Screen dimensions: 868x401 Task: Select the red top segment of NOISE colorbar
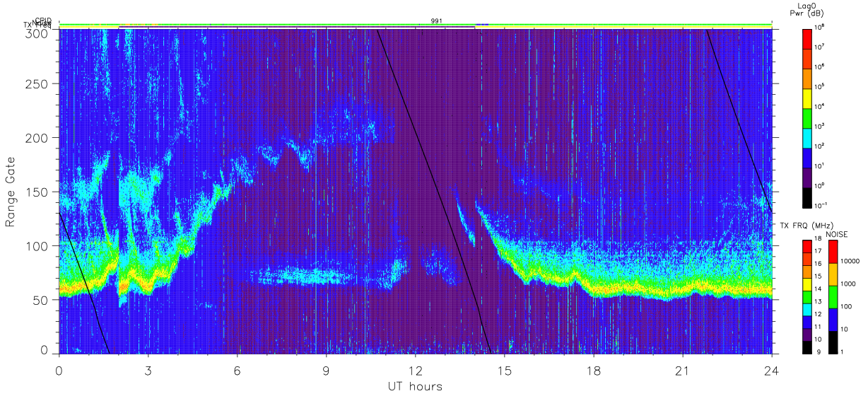[x=833, y=252]
